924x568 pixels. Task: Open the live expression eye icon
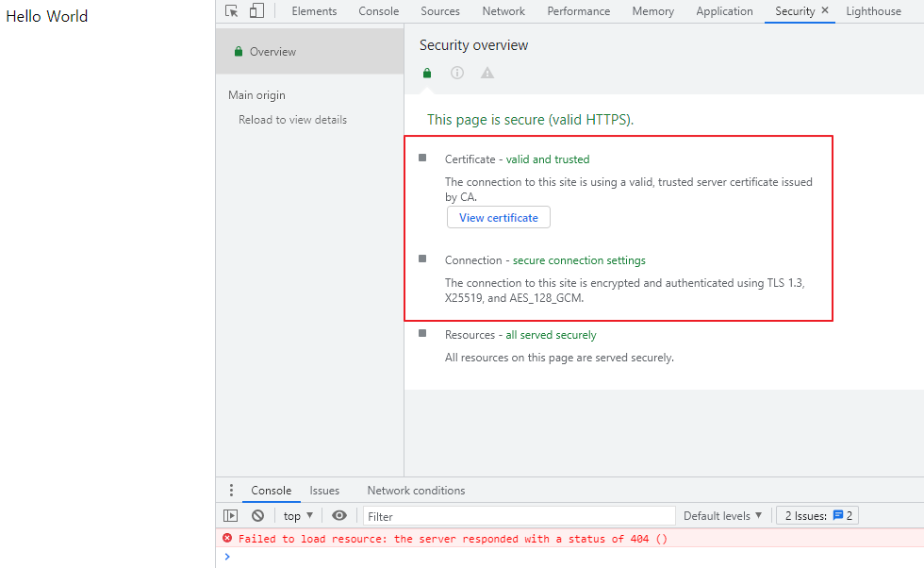pyautogui.click(x=339, y=516)
